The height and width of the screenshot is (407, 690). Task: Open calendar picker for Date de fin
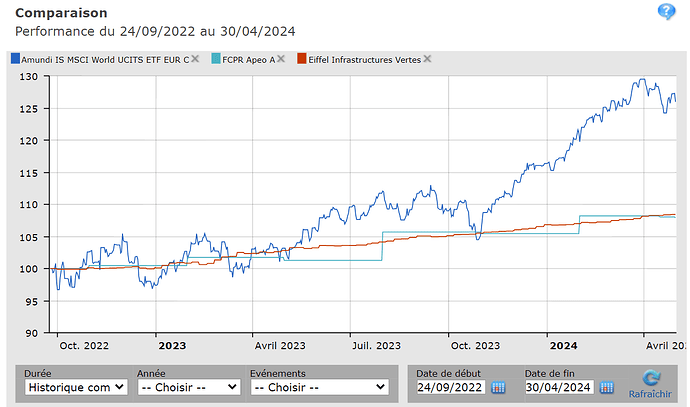606,388
